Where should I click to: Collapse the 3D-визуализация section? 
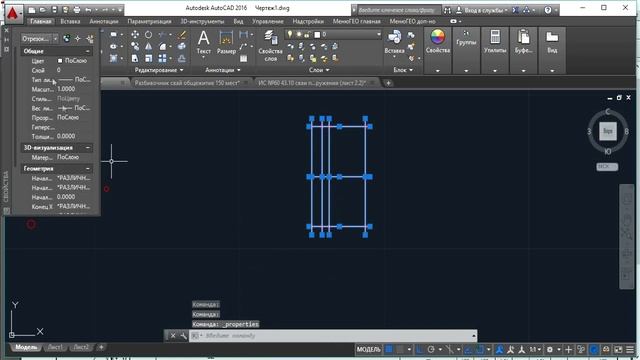click(x=88, y=148)
